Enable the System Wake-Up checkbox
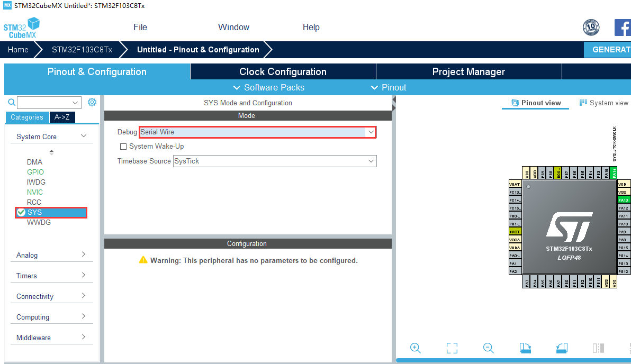Screen dimensions: 631x364 123,147
